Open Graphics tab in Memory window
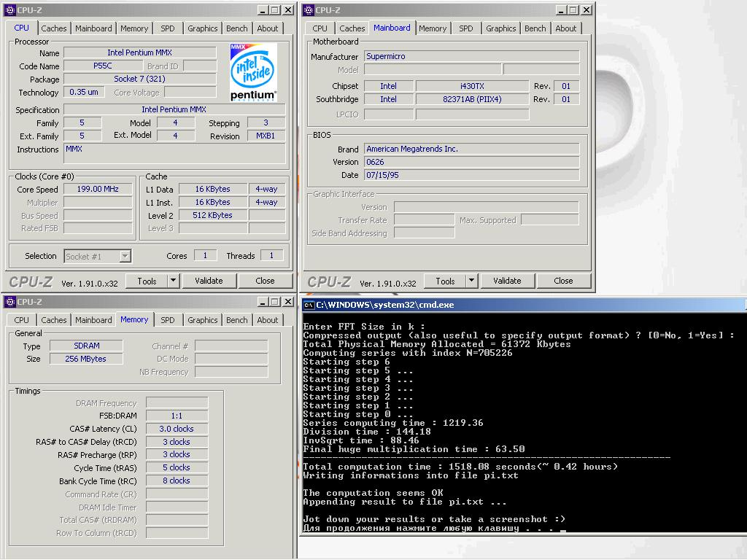 coord(203,320)
